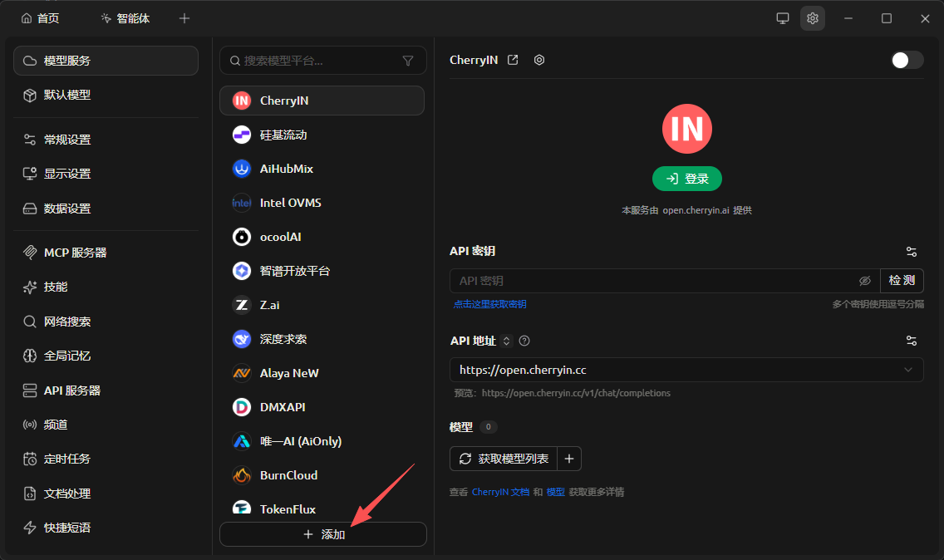Open 点击这里获取密钥 link
Viewport: 944px width, 560px height.
490,305
